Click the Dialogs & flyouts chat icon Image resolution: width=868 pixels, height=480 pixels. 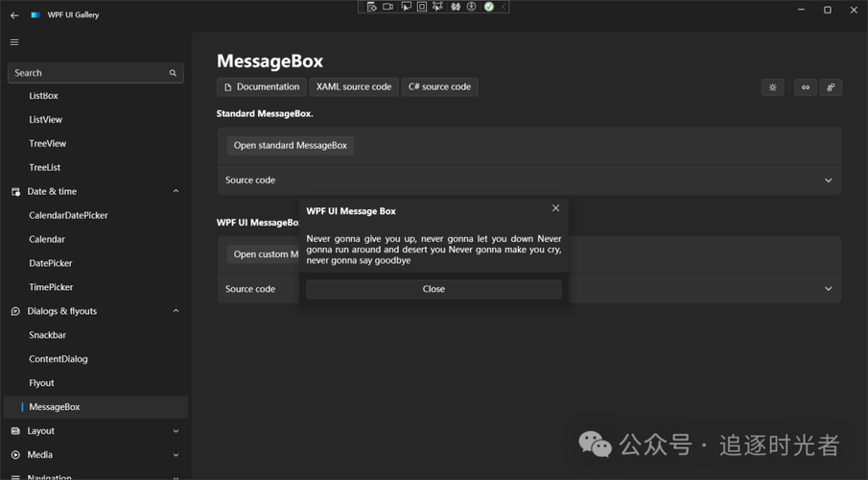coord(15,311)
